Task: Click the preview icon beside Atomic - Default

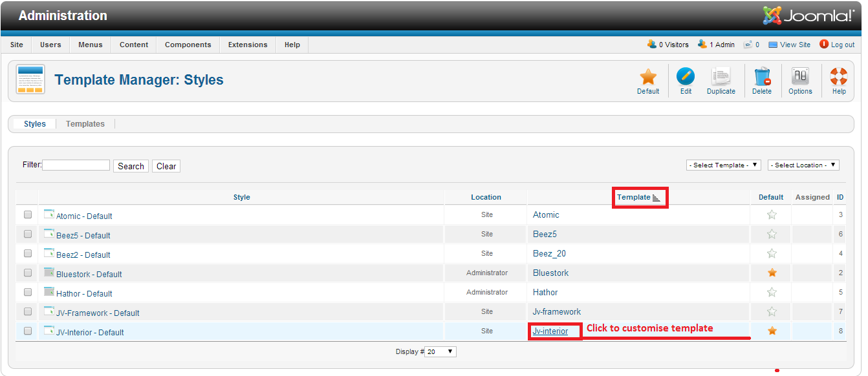Action: [x=49, y=214]
